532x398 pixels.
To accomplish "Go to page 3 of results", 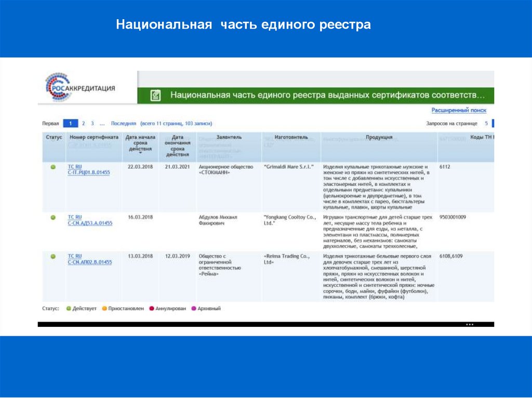I will pos(92,123).
